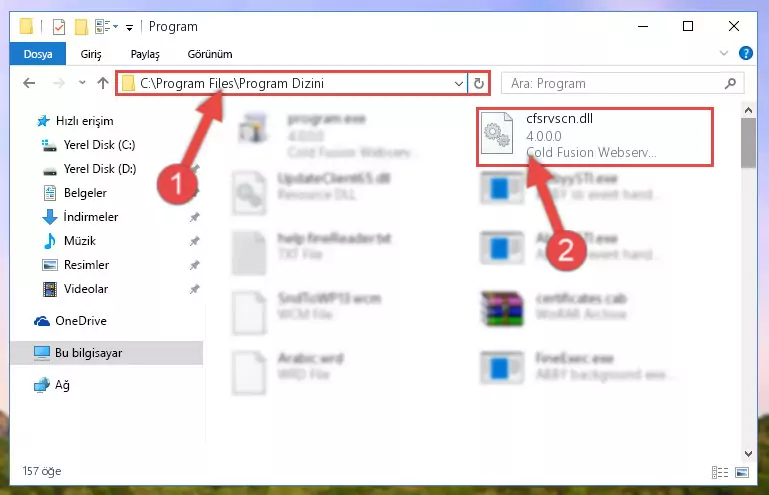The image size is (769, 495).
Task: Switch to the Görünüm tab
Action: 210,54
